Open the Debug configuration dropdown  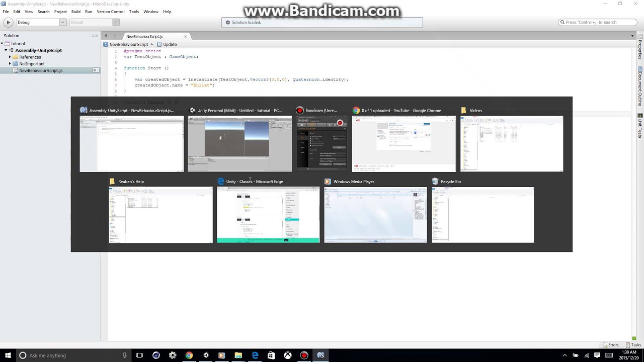pos(41,22)
